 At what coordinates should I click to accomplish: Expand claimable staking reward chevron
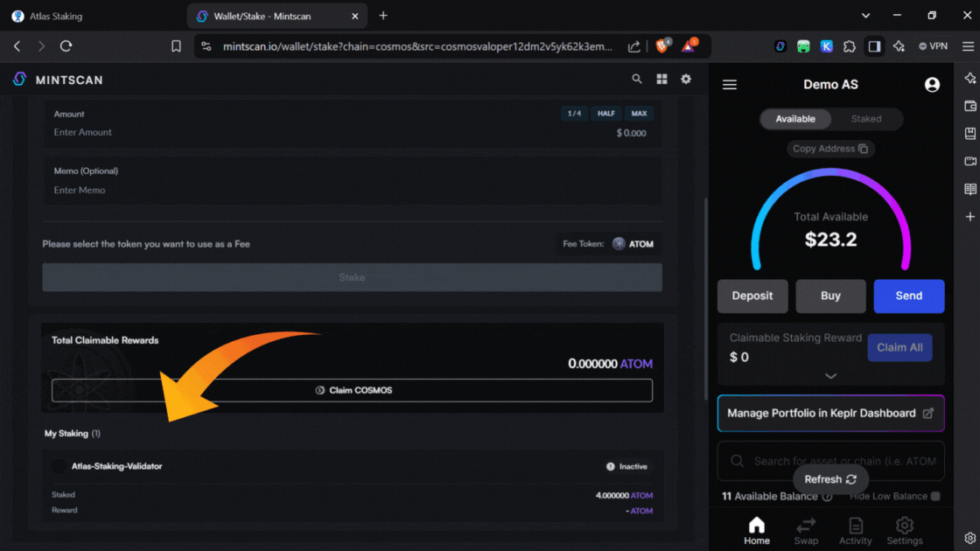830,376
